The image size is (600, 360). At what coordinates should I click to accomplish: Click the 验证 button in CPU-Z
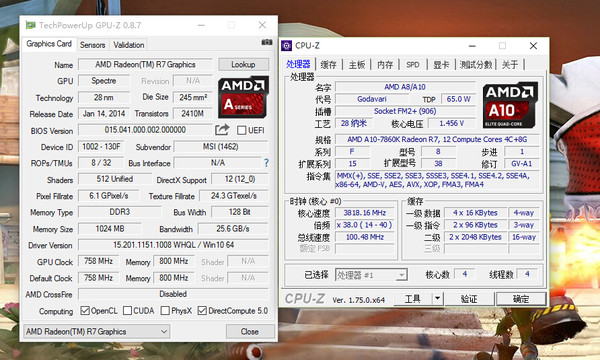click(469, 298)
